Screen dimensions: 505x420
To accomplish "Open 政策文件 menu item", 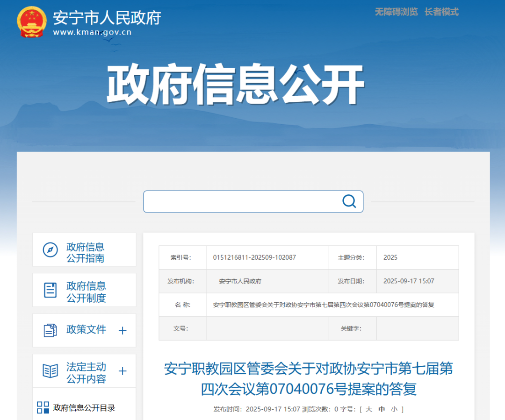I will (84, 330).
